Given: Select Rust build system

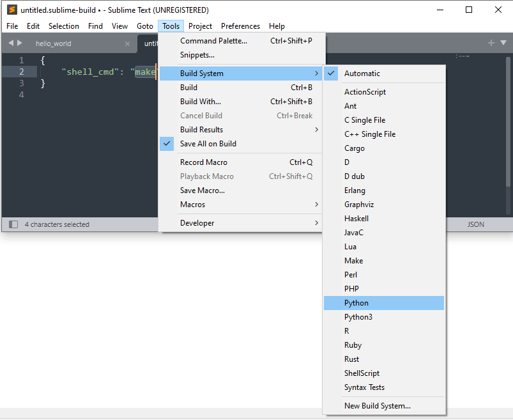Looking at the screenshot, I should (x=384, y=359).
